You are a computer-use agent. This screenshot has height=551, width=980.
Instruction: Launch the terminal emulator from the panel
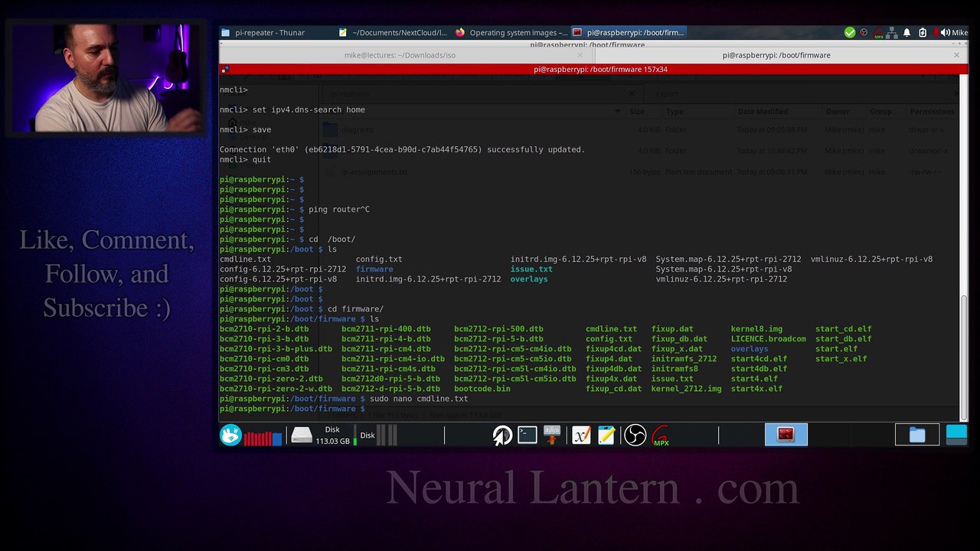(x=528, y=435)
